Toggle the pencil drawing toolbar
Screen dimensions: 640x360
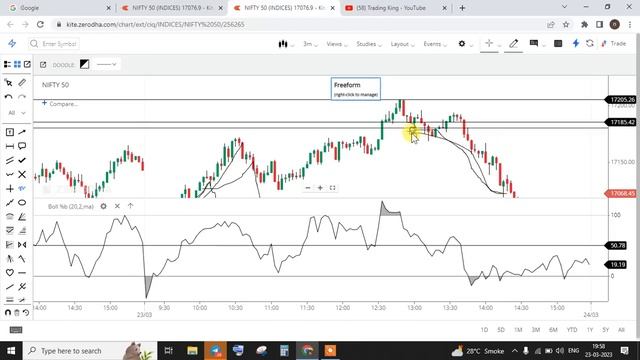[x=513, y=43]
